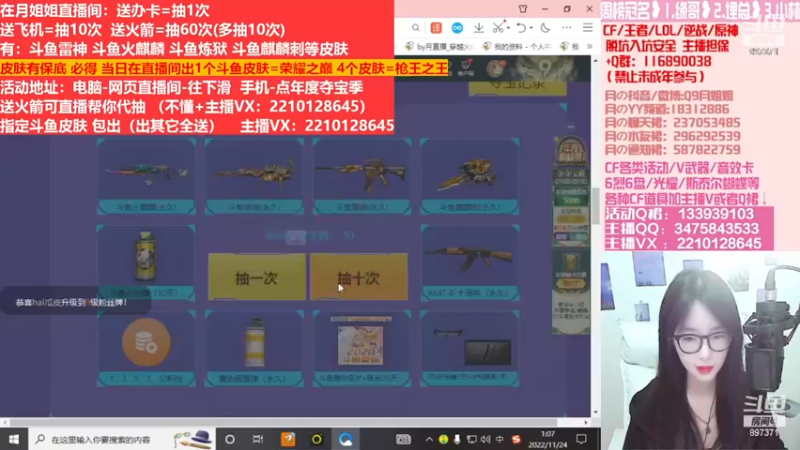Toggle the 中 Chinese input mode indicator
Viewport: 800px width, 450px height.
pos(500,439)
